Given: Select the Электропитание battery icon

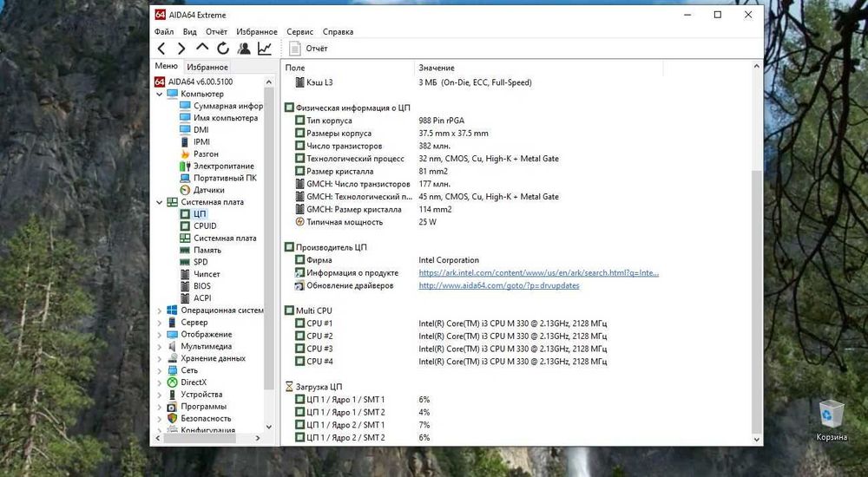Looking at the screenshot, I should pyautogui.click(x=185, y=166).
